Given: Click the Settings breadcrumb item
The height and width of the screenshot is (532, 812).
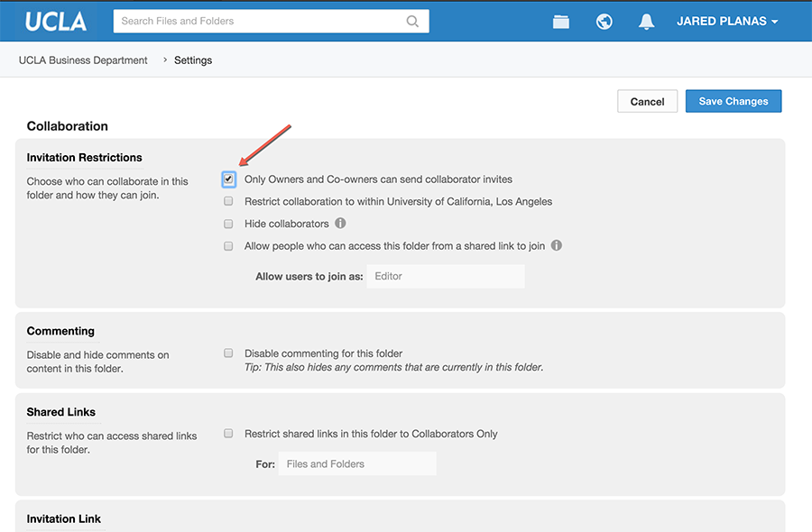Looking at the screenshot, I should pos(193,60).
